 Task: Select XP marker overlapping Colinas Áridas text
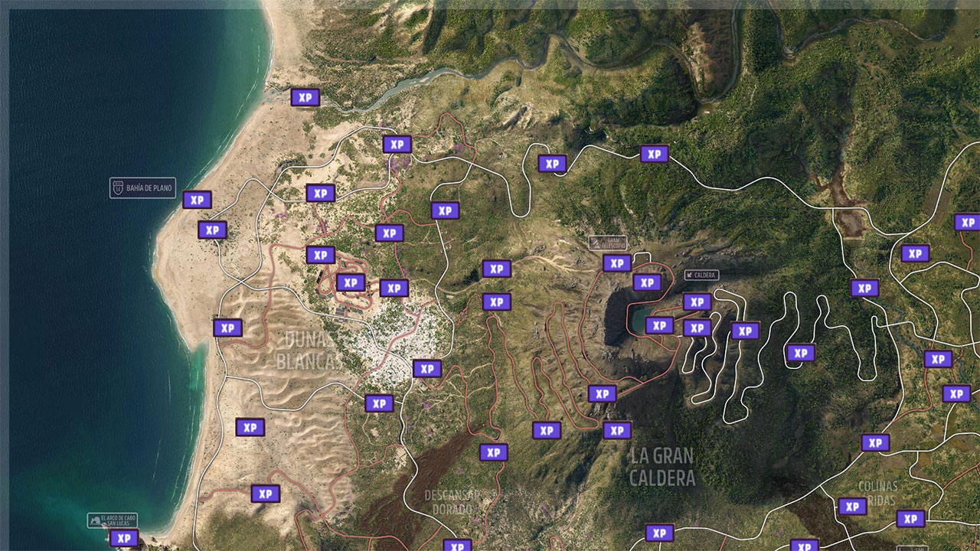tap(852, 506)
